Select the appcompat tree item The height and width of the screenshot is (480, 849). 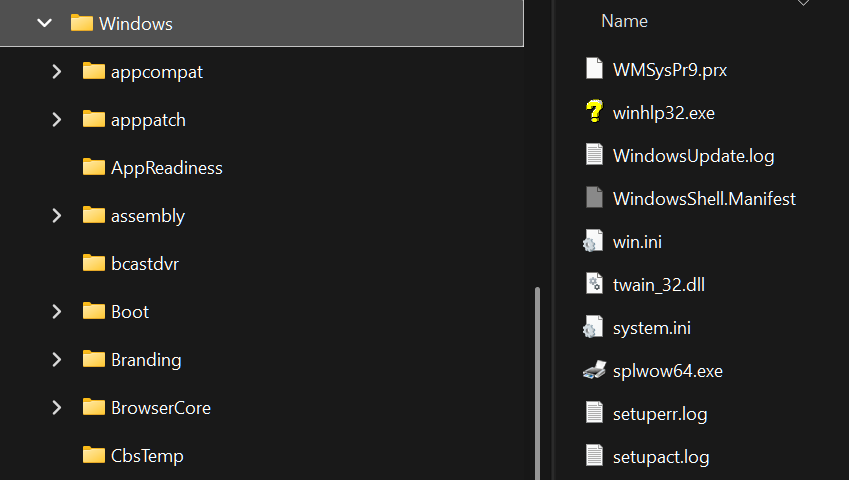[156, 73]
